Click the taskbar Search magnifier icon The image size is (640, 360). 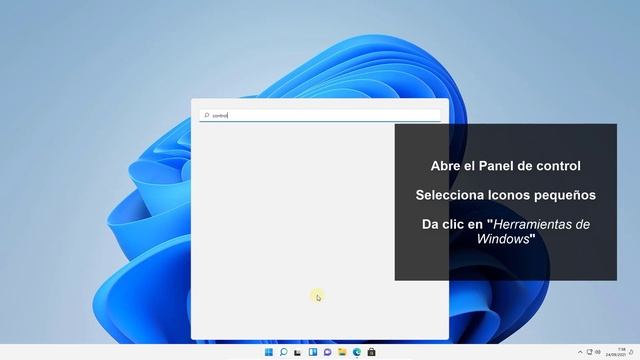[283, 352]
